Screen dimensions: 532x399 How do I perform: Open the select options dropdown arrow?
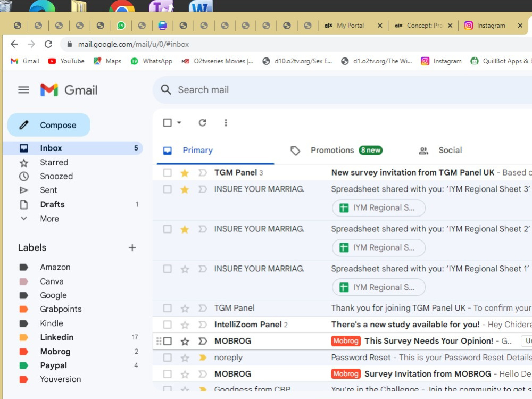pos(179,123)
